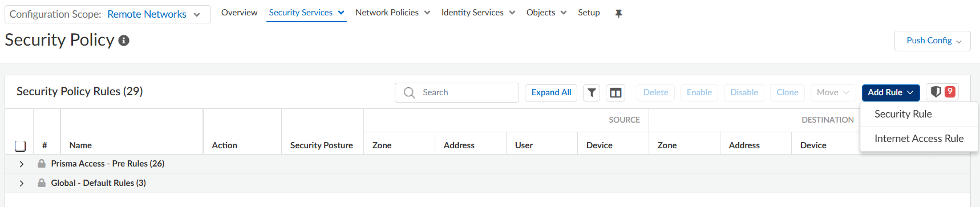Click the Enable button
This screenshot has height=207, width=980.
[x=699, y=92]
